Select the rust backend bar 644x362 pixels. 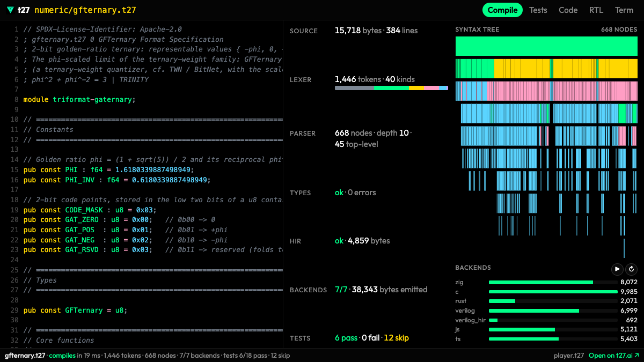(x=553, y=301)
